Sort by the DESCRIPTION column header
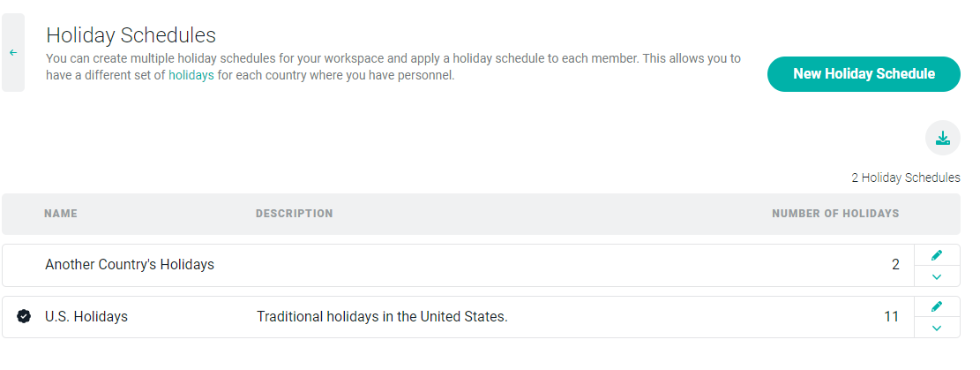The height and width of the screenshot is (370, 980). [295, 214]
